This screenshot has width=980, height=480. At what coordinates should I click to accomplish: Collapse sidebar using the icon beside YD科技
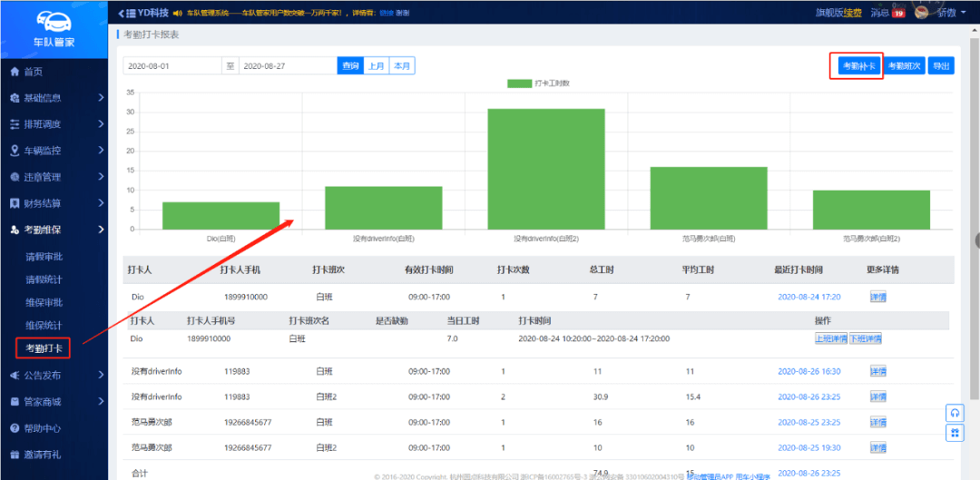coord(125,13)
